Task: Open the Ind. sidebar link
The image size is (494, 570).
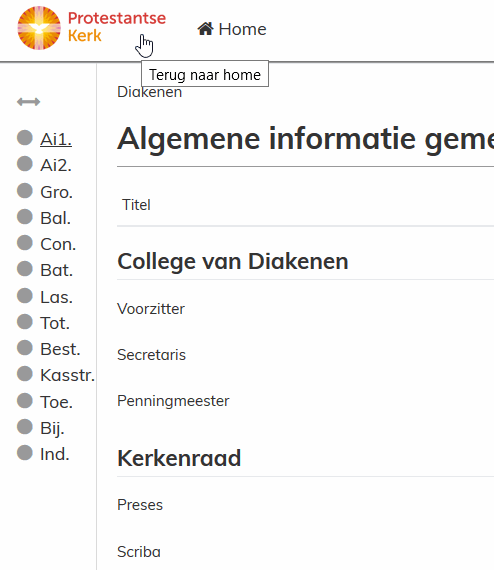Action: pyautogui.click(x=55, y=454)
